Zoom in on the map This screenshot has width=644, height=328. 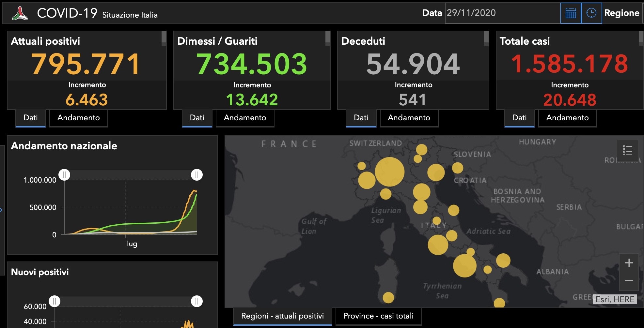pyautogui.click(x=629, y=263)
